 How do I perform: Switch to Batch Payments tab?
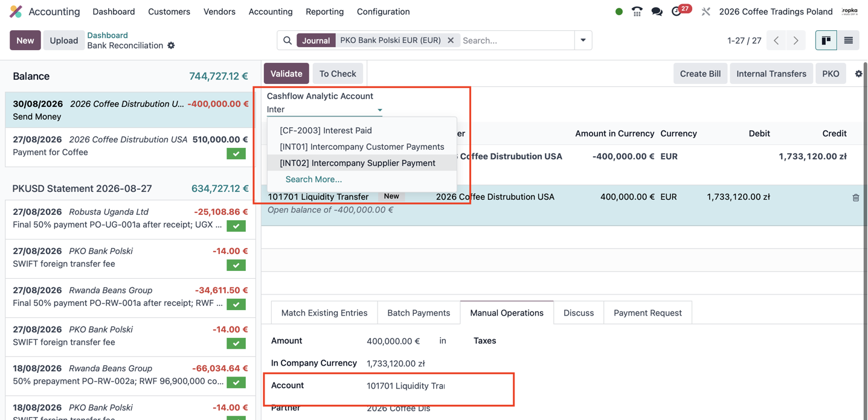coord(419,313)
